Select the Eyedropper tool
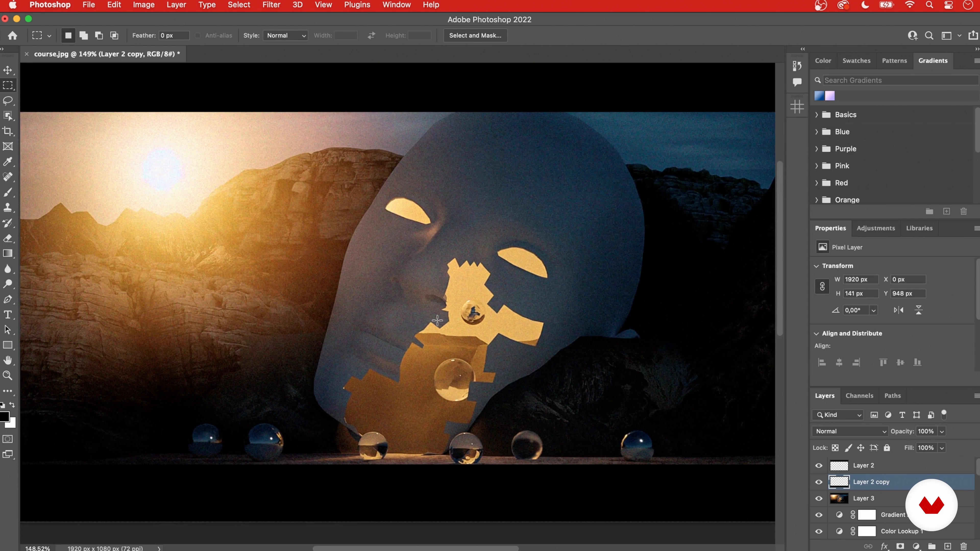This screenshot has height=551, width=980. (8, 162)
